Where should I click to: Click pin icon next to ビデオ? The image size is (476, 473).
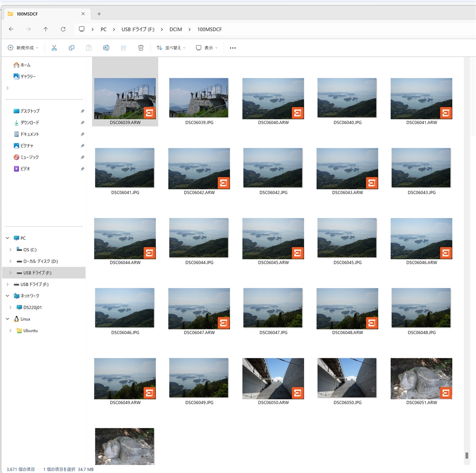click(x=82, y=169)
